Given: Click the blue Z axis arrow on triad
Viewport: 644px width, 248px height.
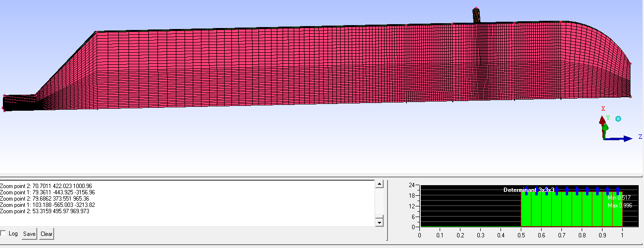Looking at the screenshot, I should click(x=627, y=139).
